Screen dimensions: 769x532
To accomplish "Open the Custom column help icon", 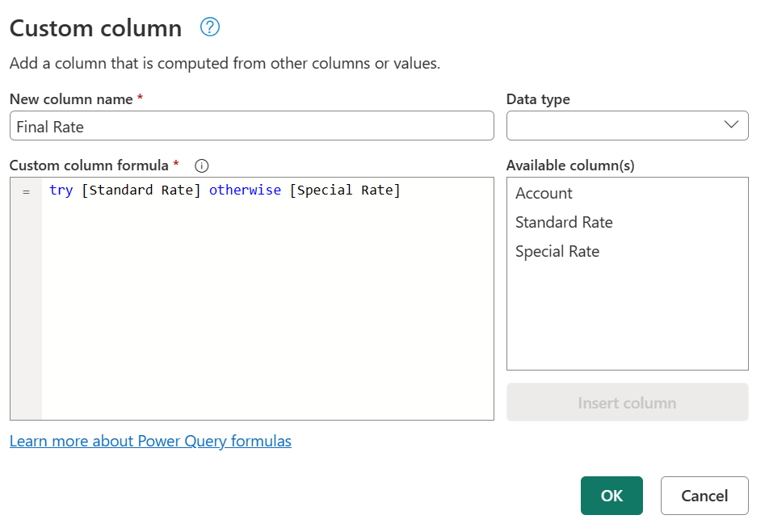I will point(209,27).
